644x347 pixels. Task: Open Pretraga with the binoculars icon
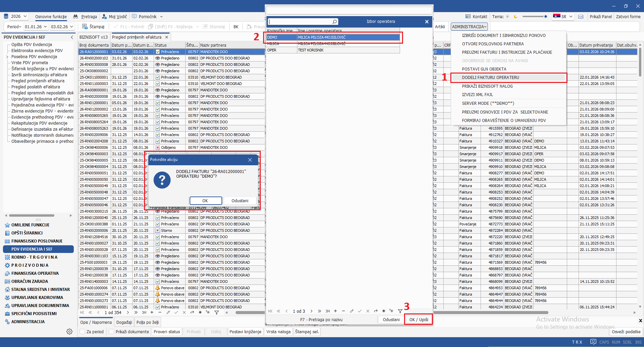tap(76, 16)
